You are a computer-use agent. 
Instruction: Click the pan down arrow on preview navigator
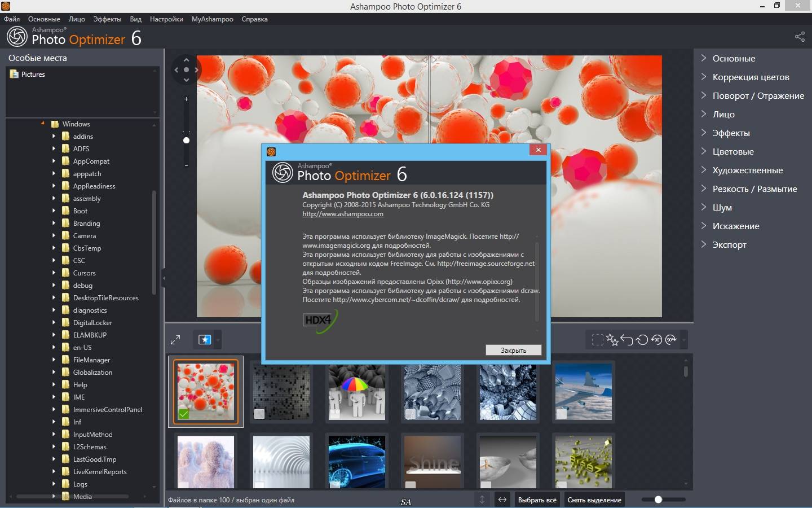pyautogui.click(x=186, y=80)
